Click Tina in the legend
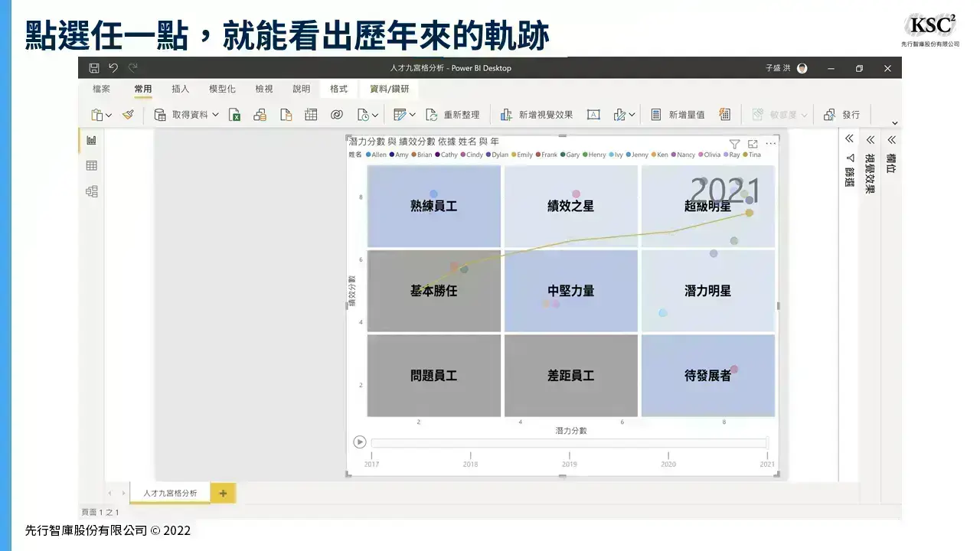This screenshot has width=980, height=551. point(751,155)
